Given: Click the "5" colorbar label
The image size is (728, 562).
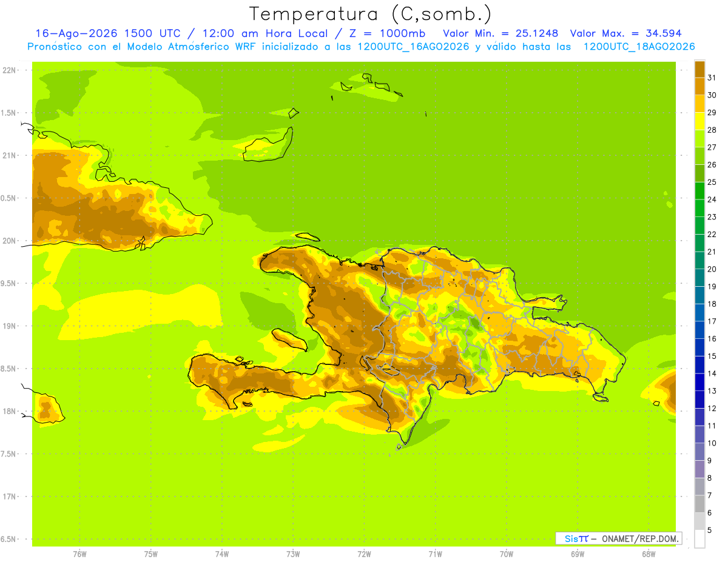Looking at the screenshot, I should pos(710,530).
